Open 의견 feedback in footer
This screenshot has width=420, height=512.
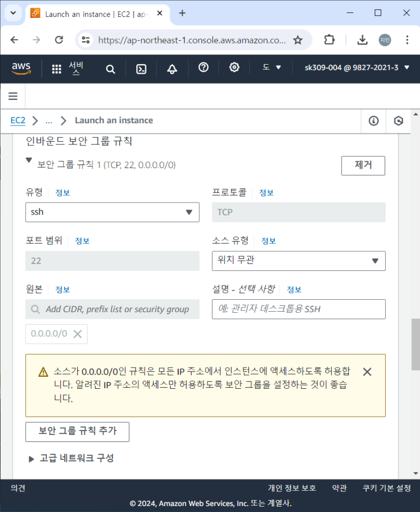[18, 488]
